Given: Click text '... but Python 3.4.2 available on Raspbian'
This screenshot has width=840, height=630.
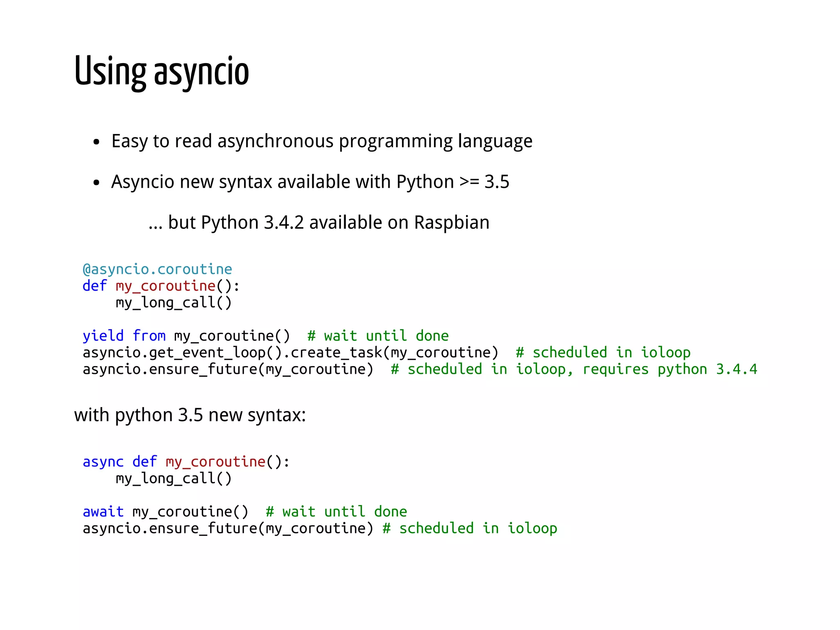Looking at the screenshot, I should point(319,223).
